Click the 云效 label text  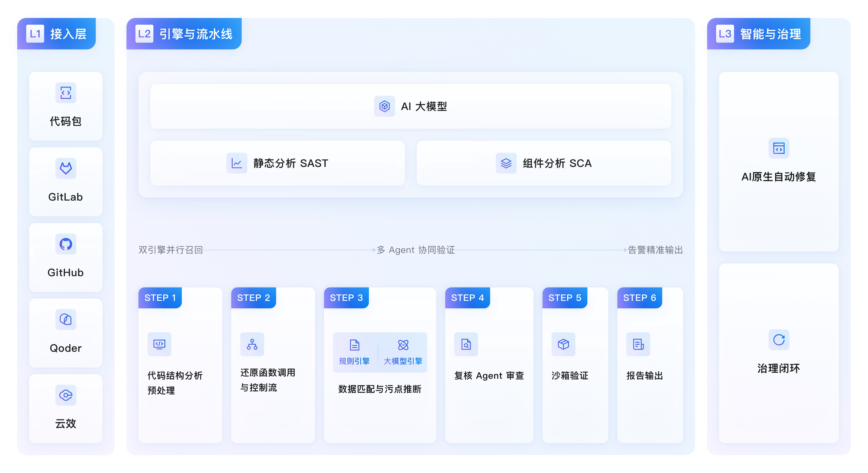click(66, 423)
